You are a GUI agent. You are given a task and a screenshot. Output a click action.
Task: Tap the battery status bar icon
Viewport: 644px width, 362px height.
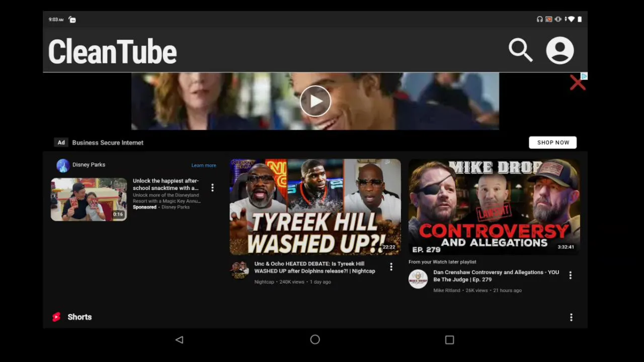(x=580, y=19)
